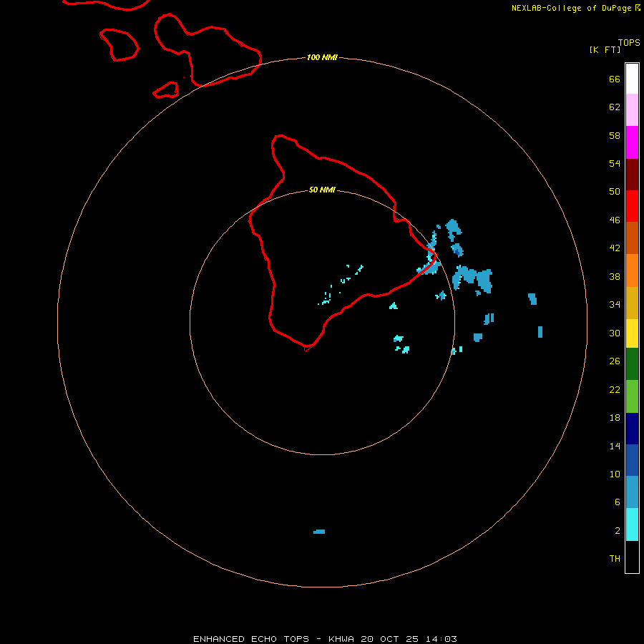
Task: Click the "100 NMI" range ring label
Action: click(322, 57)
